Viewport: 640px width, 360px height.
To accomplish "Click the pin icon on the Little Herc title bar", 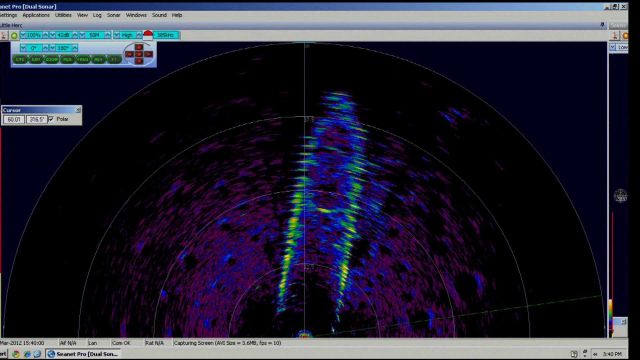I will (x=602, y=25).
